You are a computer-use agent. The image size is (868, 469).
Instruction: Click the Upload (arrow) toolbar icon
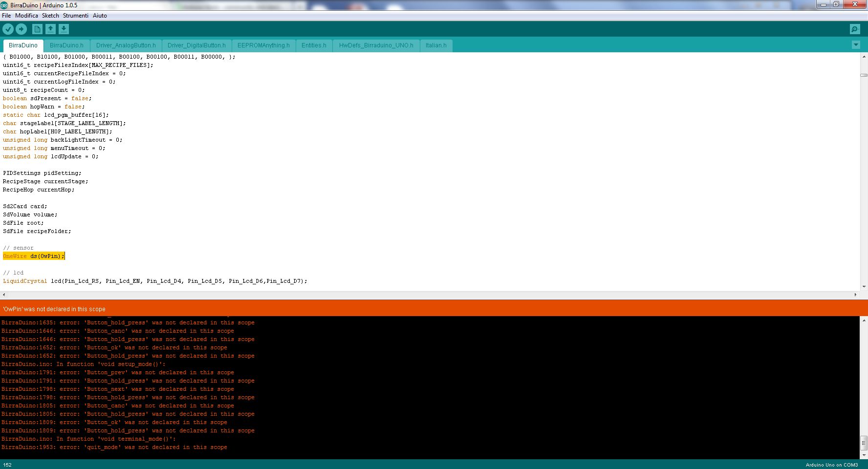[21, 29]
